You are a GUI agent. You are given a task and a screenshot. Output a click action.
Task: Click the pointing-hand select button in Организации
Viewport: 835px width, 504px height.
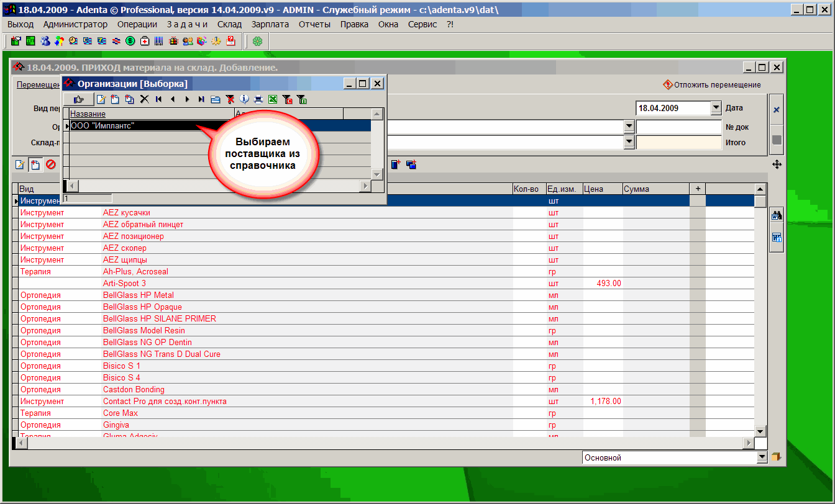click(x=78, y=99)
